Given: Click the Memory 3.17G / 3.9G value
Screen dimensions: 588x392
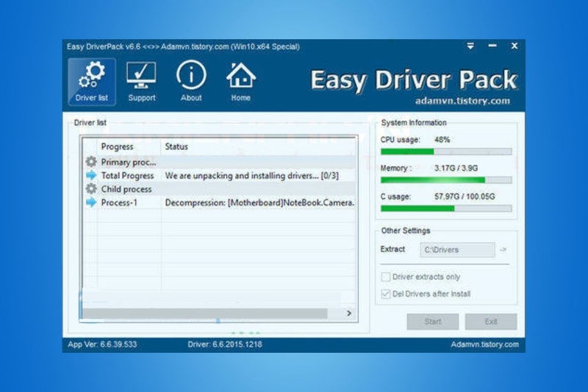Looking at the screenshot, I should [456, 168].
